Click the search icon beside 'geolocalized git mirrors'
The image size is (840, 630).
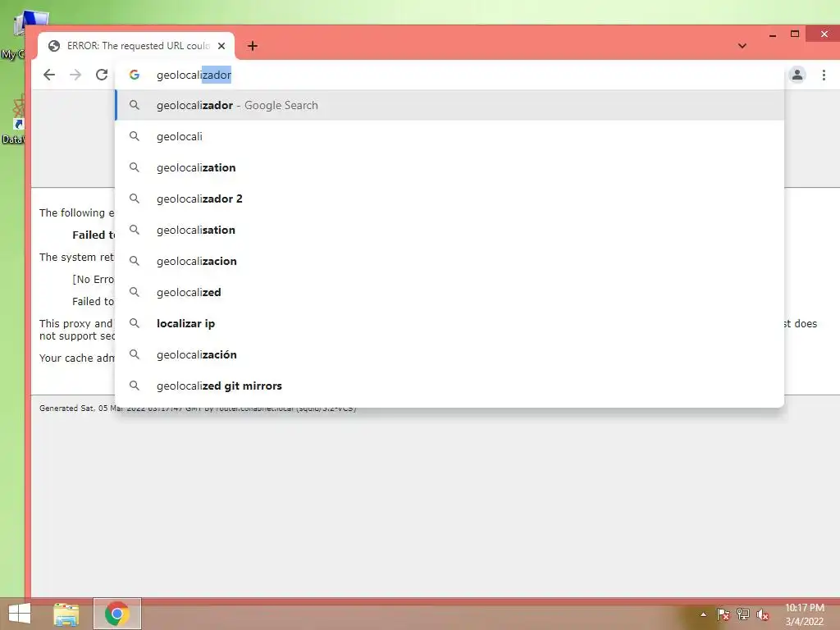[135, 386]
